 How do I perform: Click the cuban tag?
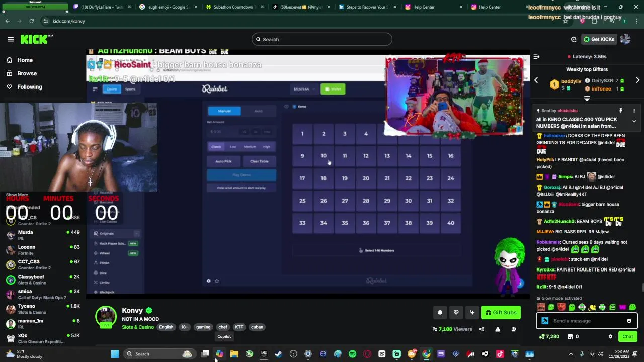[x=257, y=327]
